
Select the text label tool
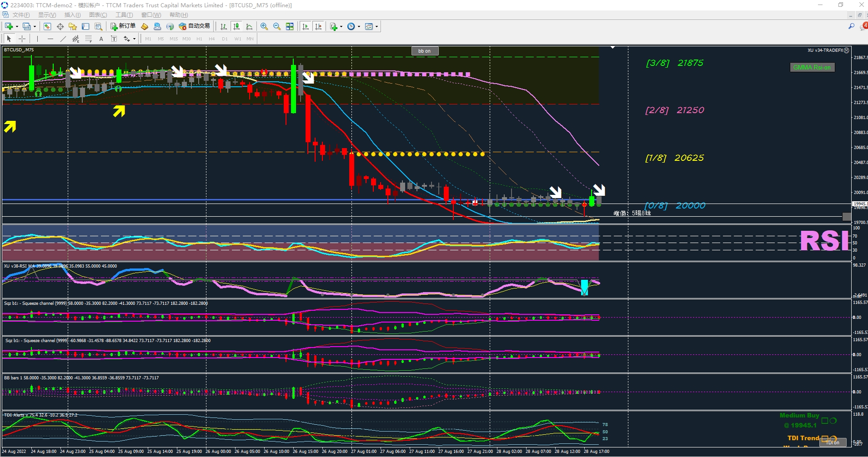point(114,39)
